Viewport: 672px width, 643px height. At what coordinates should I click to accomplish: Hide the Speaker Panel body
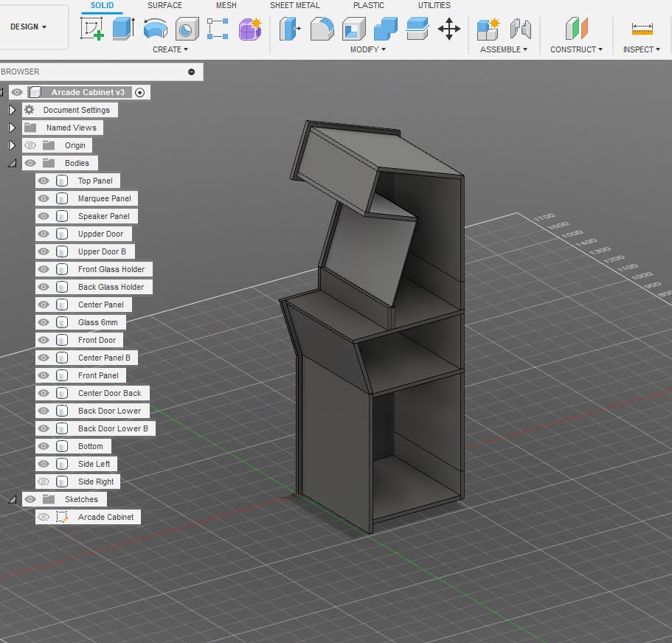pyautogui.click(x=44, y=216)
